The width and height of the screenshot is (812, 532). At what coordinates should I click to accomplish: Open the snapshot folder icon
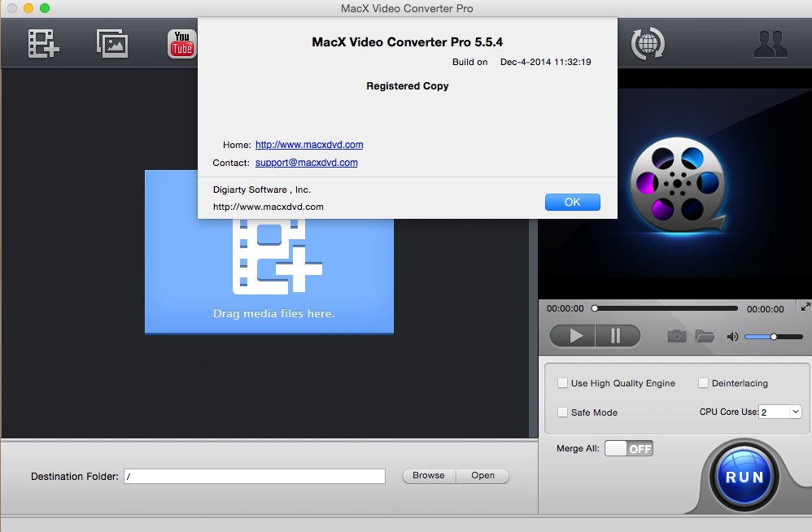pyautogui.click(x=705, y=337)
